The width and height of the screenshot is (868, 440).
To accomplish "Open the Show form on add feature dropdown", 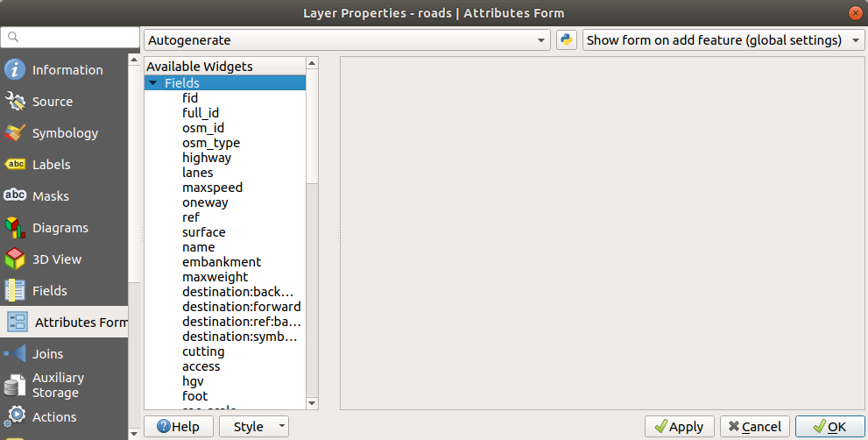I will (723, 40).
